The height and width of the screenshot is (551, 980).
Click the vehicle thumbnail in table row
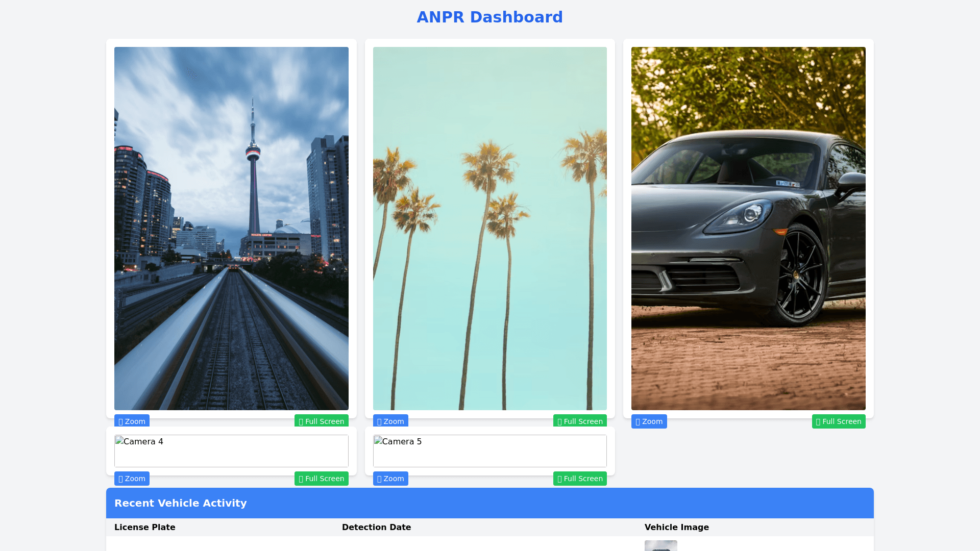pos(660,546)
